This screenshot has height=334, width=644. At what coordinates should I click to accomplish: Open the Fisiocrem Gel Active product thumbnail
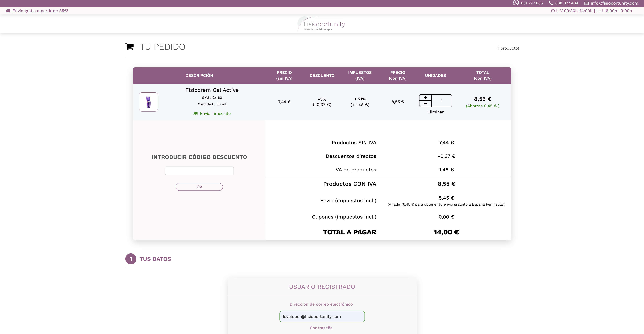point(148,102)
